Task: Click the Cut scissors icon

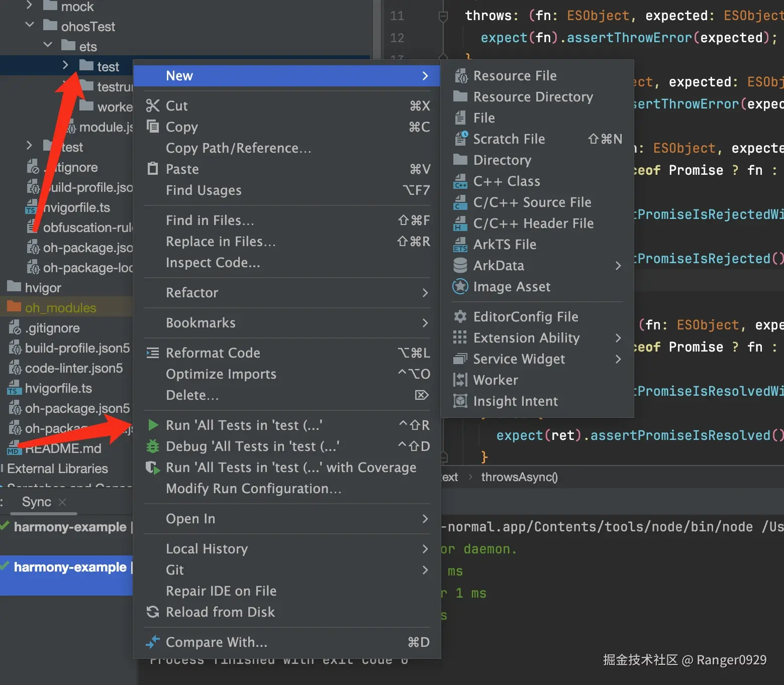Action: tap(153, 105)
